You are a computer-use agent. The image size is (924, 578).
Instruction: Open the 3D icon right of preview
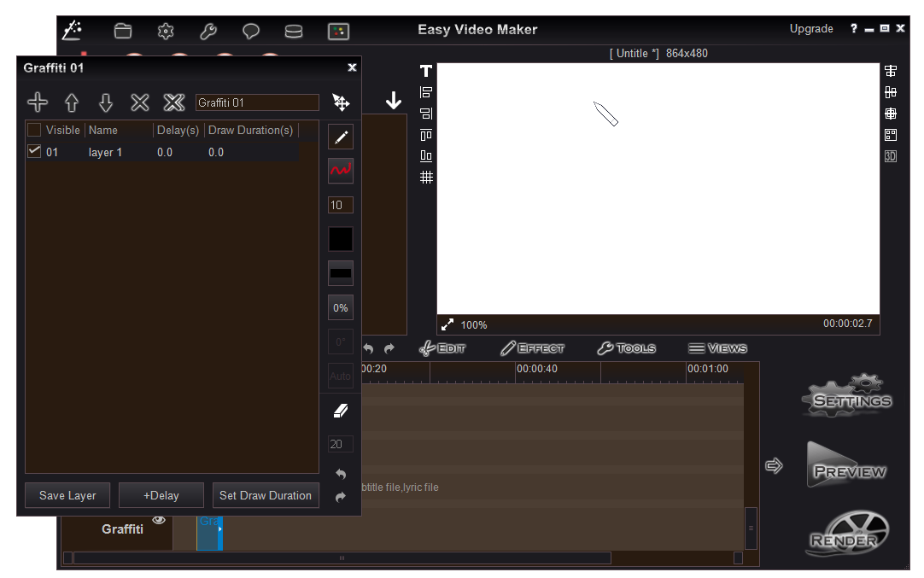coord(891,156)
